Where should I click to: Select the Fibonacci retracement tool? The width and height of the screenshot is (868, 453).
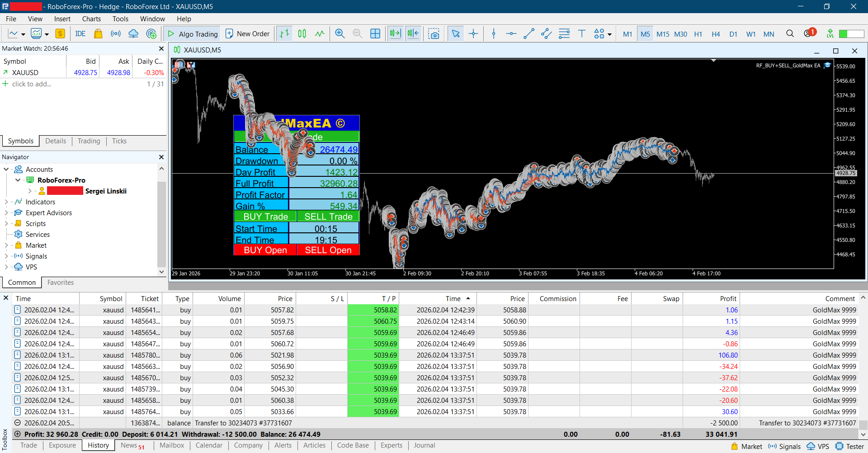pos(564,34)
